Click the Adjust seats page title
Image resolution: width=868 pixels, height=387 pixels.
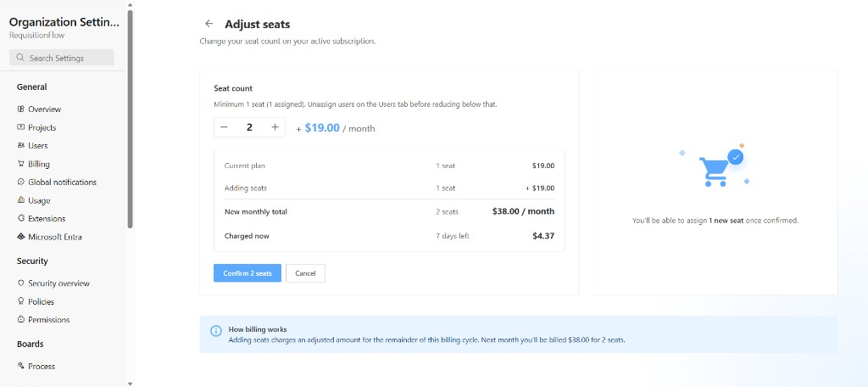click(x=258, y=24)
